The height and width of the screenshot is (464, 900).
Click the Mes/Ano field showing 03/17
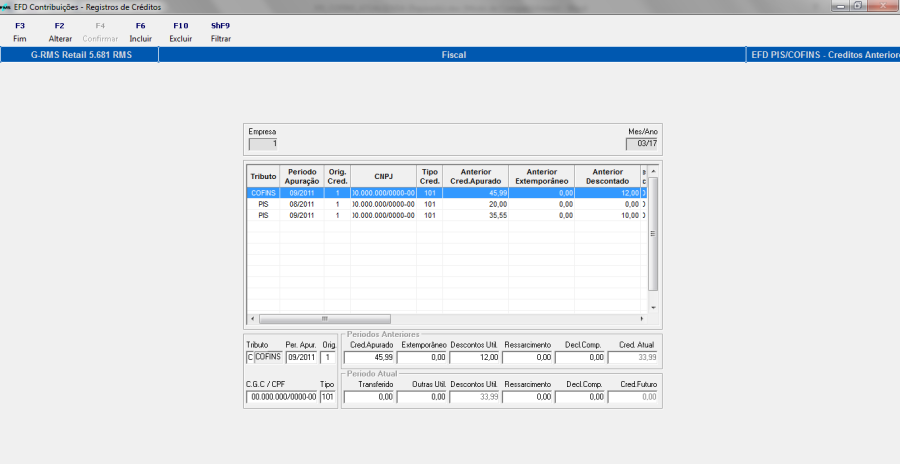pos(642,144)
